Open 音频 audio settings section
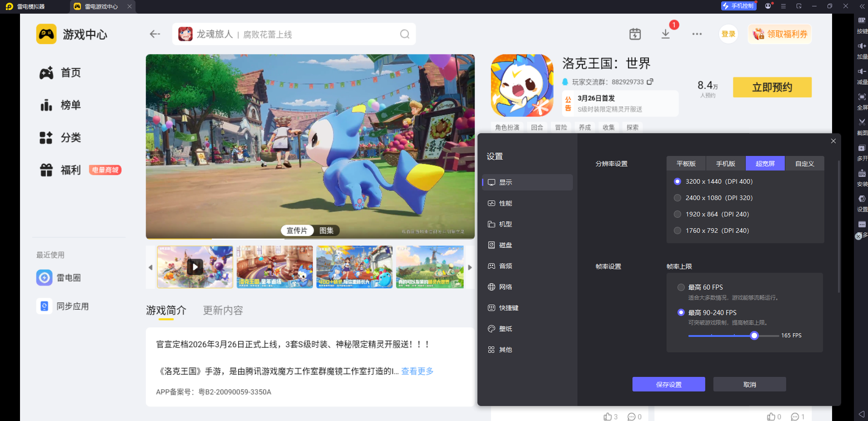 click(505, 266)
